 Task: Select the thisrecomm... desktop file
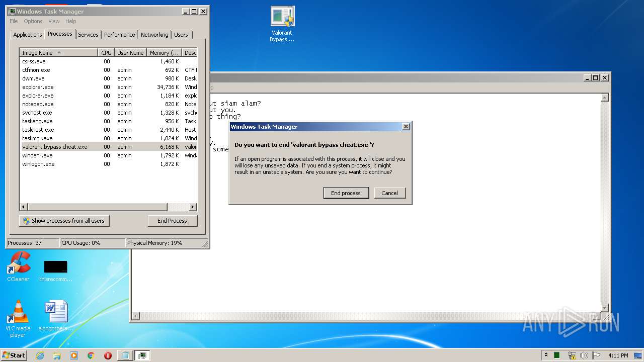(55, 271)
